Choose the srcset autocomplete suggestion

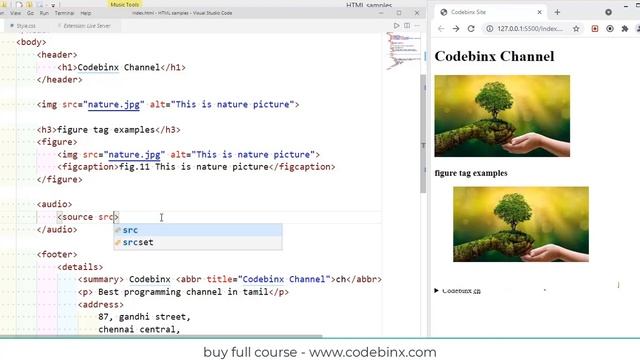pos(198,242)
